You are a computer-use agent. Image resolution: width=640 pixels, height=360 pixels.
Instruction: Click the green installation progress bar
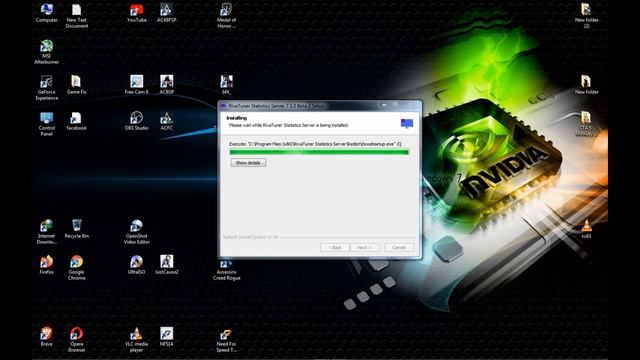point(319,152)
